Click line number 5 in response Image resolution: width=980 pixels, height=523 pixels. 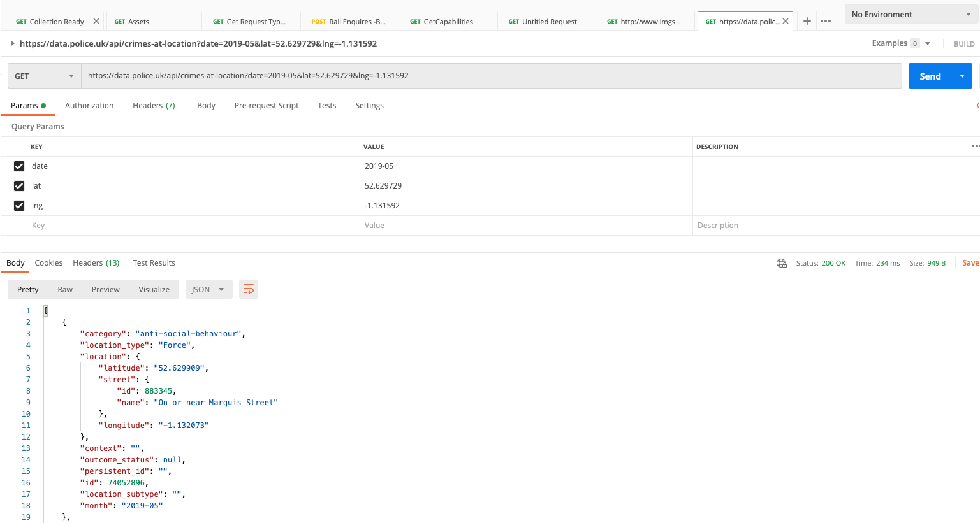click(28, 357)
